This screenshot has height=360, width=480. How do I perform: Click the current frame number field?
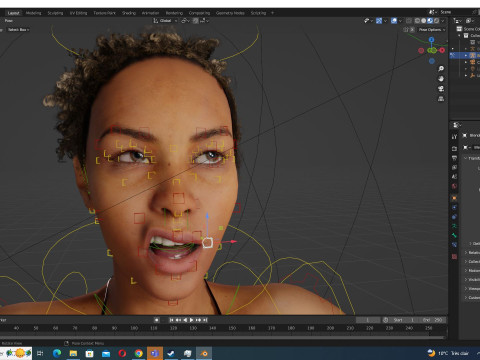pyautogui.click(x=368, y=320)
